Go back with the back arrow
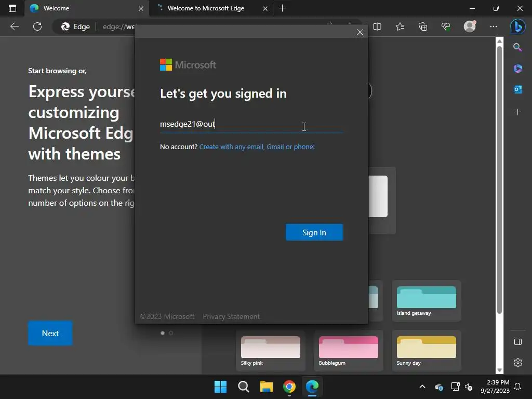This screenshot has height=399, width=532. (x=15, y=26)
